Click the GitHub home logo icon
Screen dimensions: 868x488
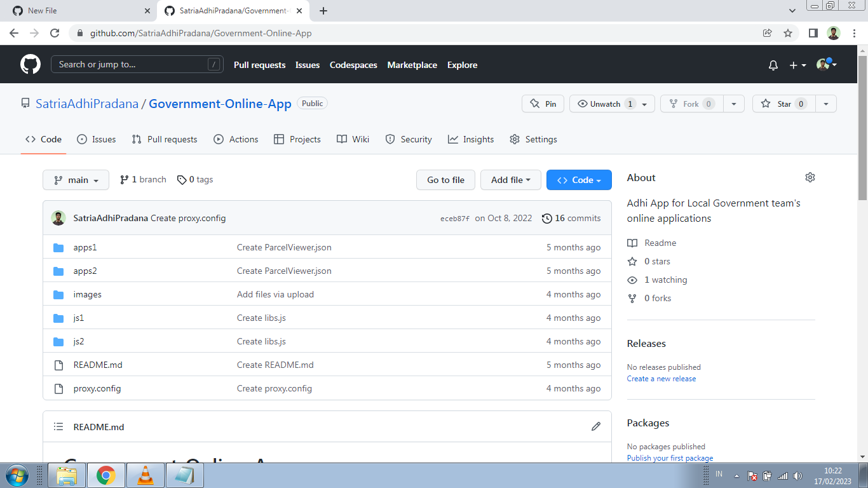[30, 64]
